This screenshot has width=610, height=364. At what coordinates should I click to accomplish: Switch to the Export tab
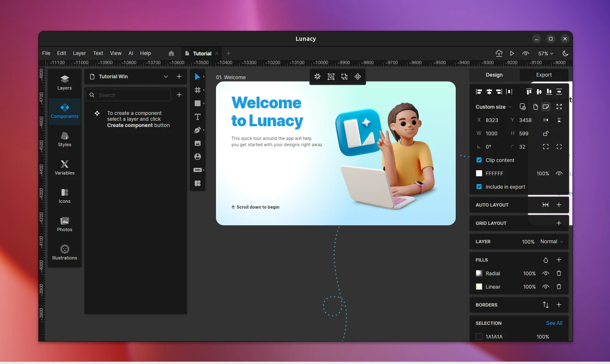[544, 75]
